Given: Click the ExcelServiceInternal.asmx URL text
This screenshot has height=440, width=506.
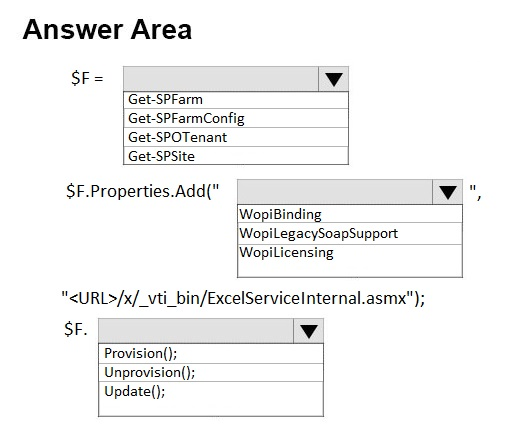Looking at the screenshot, I should pyautogui.click(x=243, y=298).
